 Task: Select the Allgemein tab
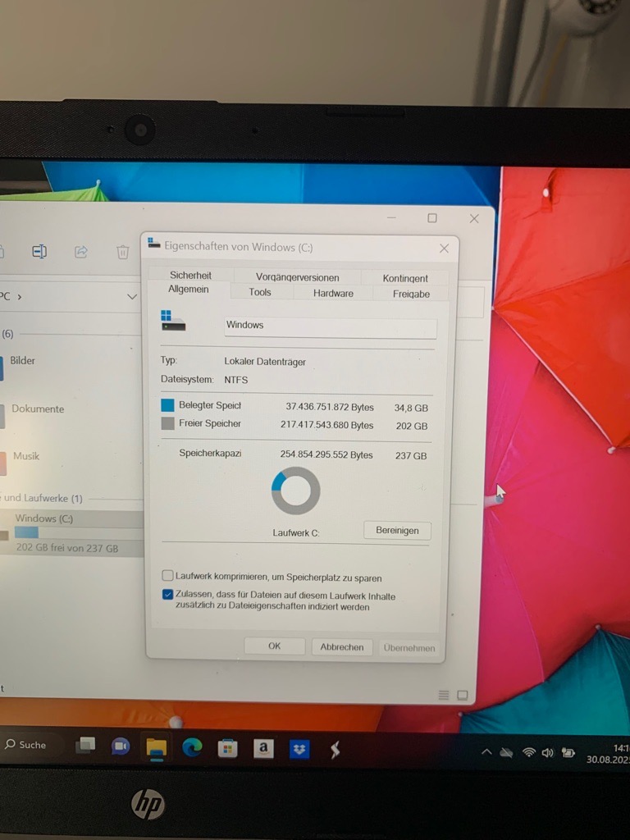pyautogui.click(x=189, y=290)
